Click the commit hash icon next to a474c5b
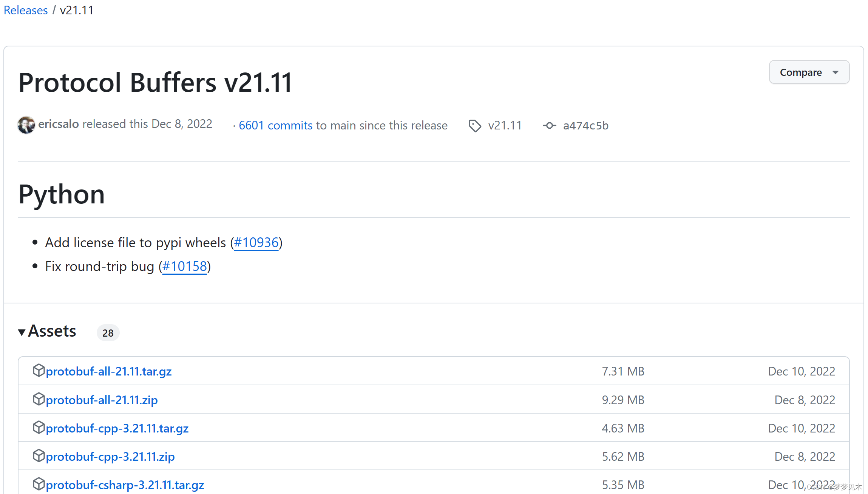 (x=548, y=125)
